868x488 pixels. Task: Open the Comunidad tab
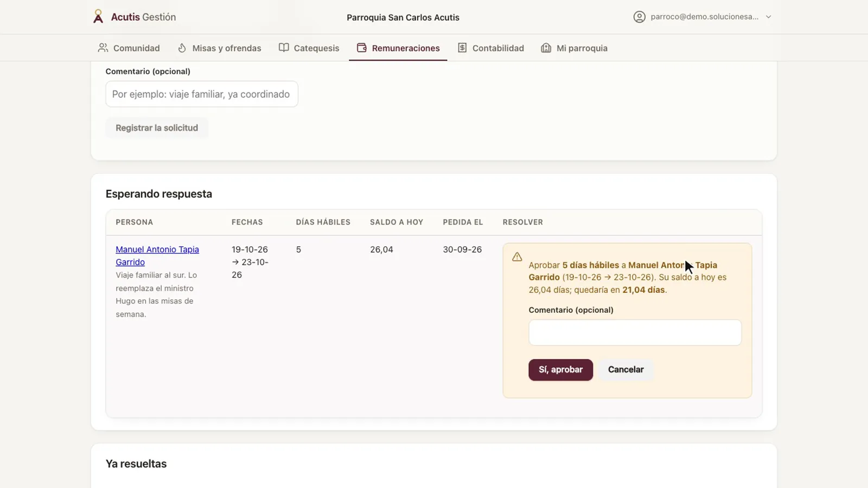click(x=129, y=48)
